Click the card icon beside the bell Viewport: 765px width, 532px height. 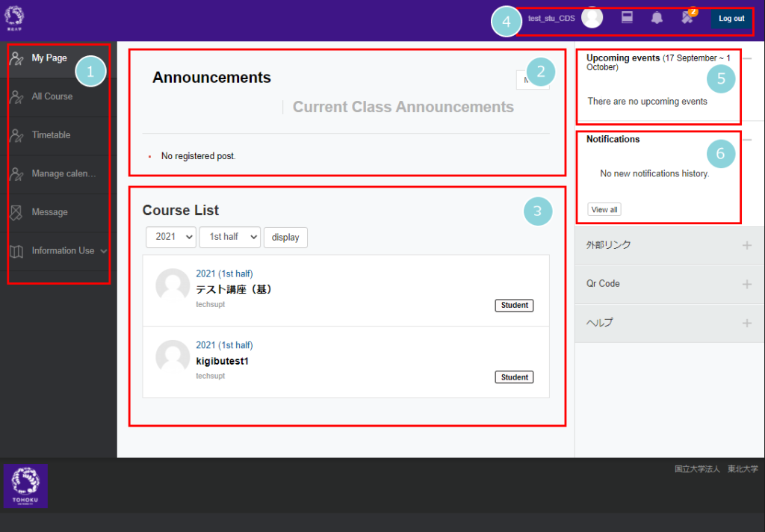click(628, 18)
